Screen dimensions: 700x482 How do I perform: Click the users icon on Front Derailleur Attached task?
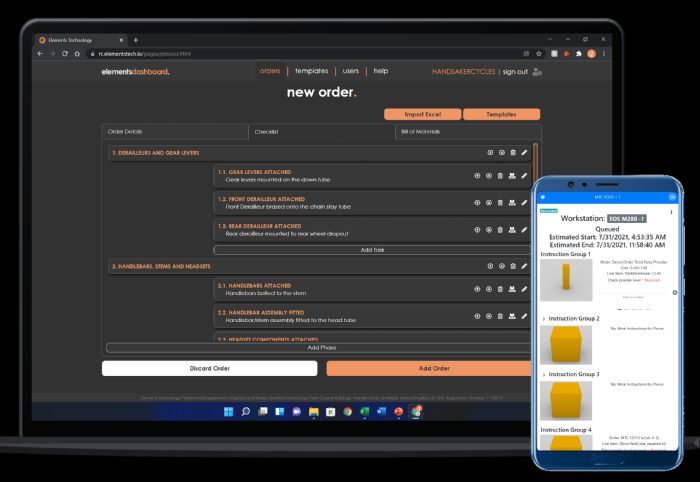[x=512, y=203]
